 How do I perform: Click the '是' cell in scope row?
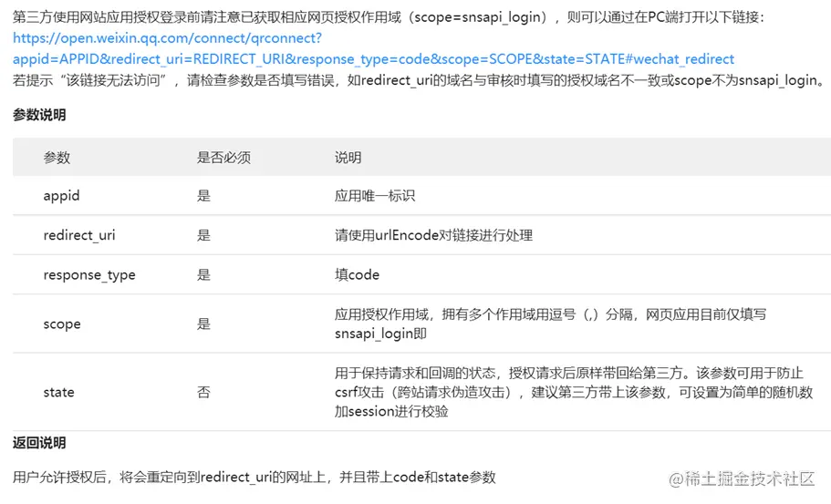(203, 324)
